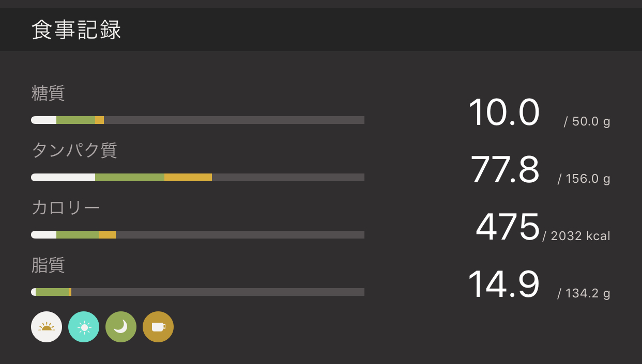Select the 134.2 g fat target
The height and width of the screenshot is (364, 642).
click(584, 294)
